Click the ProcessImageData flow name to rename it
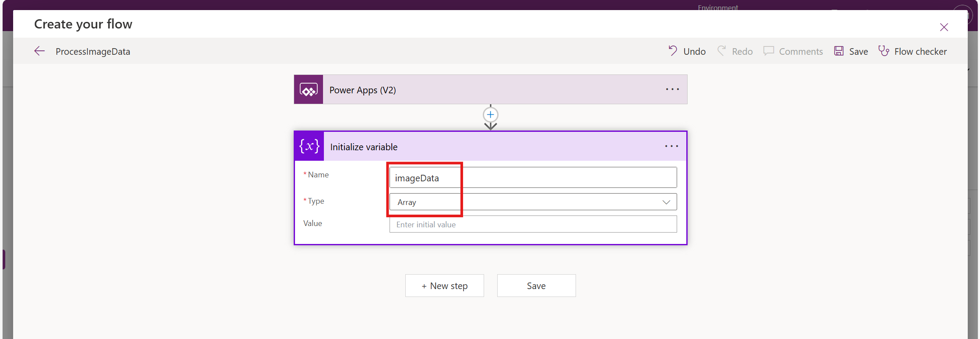This screenshot has height=339, width=980. tap(93, 52)
